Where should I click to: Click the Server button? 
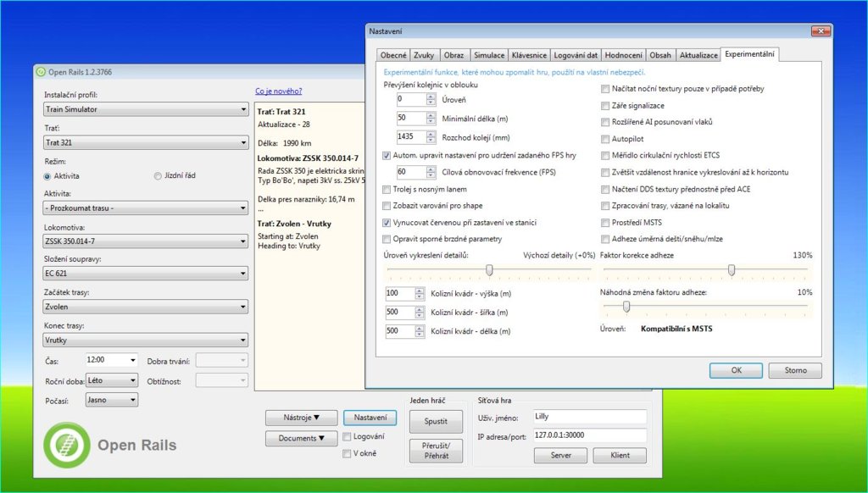click(561, 456)
